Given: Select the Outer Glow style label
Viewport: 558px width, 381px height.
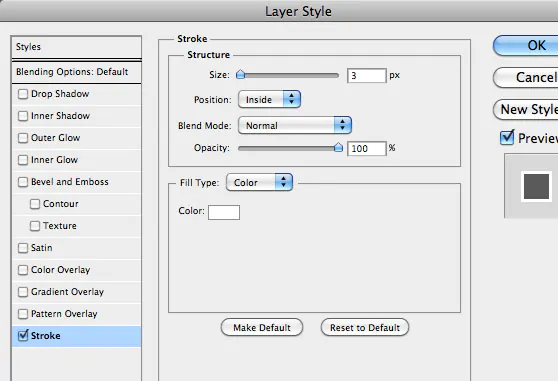Looking at the screenshot, I should click(x=56, y=138).
